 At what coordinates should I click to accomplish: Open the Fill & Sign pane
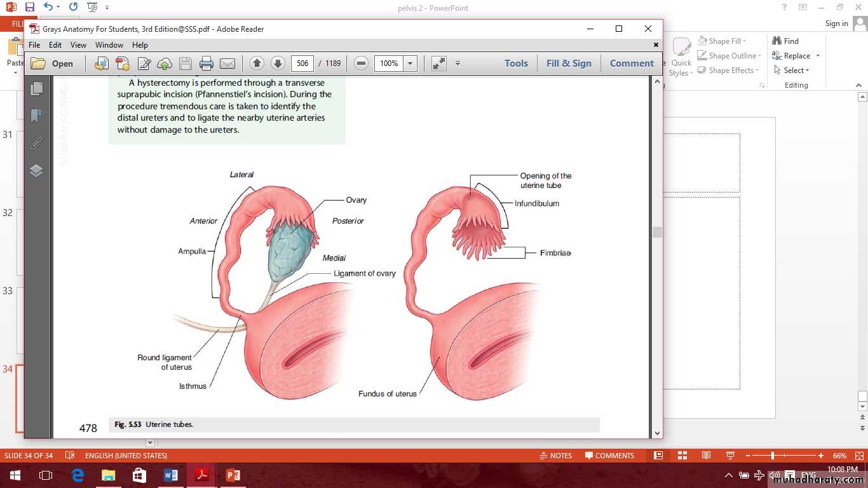click(569, 64)
